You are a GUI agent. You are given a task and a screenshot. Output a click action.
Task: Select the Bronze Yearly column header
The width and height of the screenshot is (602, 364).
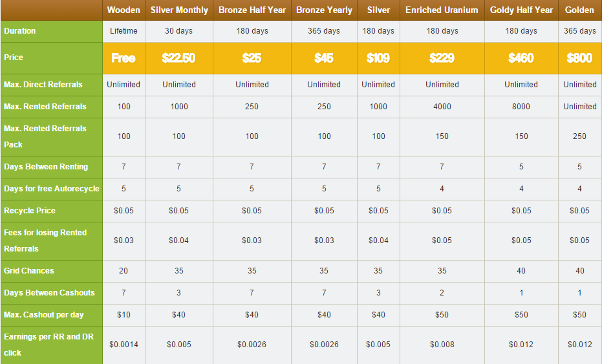point(324,10)
